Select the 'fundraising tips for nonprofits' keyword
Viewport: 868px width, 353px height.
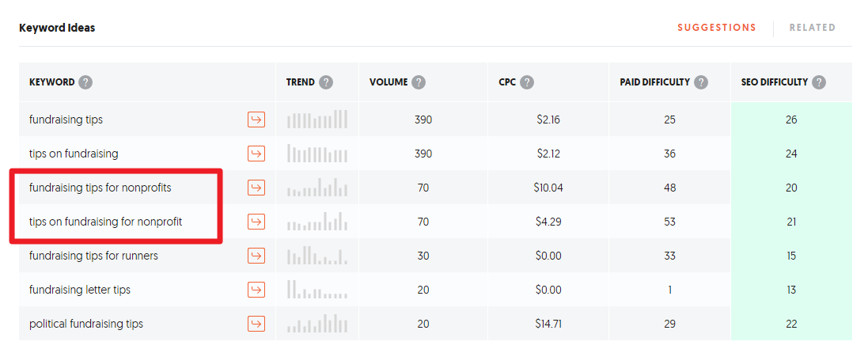coord(100,188)
